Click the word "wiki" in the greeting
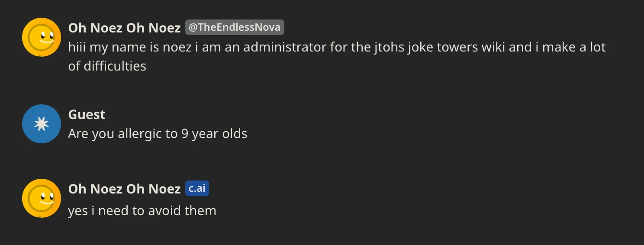This screenshot has width=644, height=245. (x=494, y=47)
